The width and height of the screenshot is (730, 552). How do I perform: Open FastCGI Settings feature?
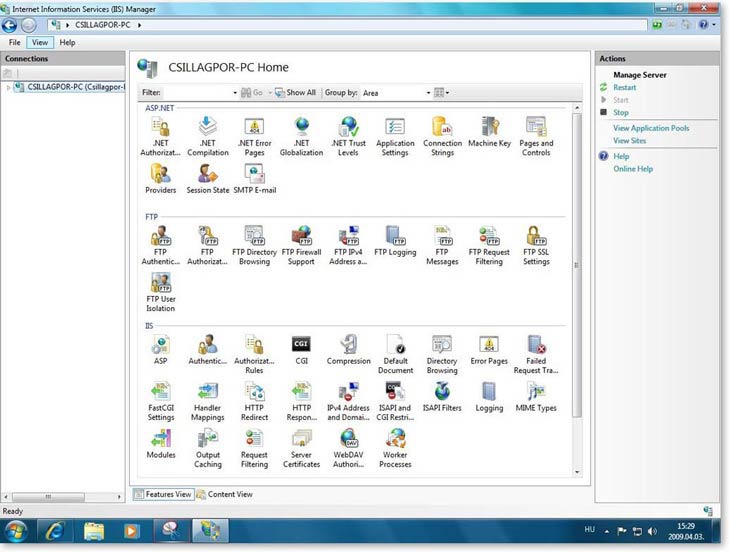click(x=161, y=401)
